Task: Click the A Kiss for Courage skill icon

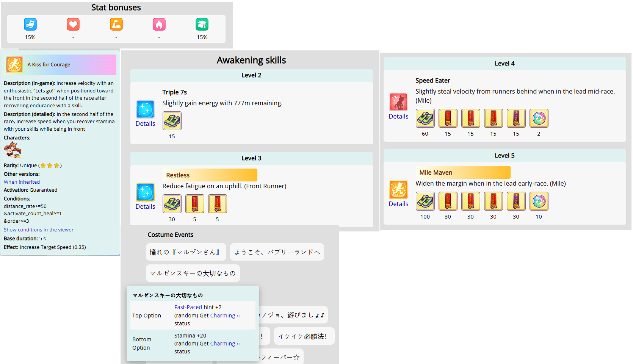Action: point(14,64)
